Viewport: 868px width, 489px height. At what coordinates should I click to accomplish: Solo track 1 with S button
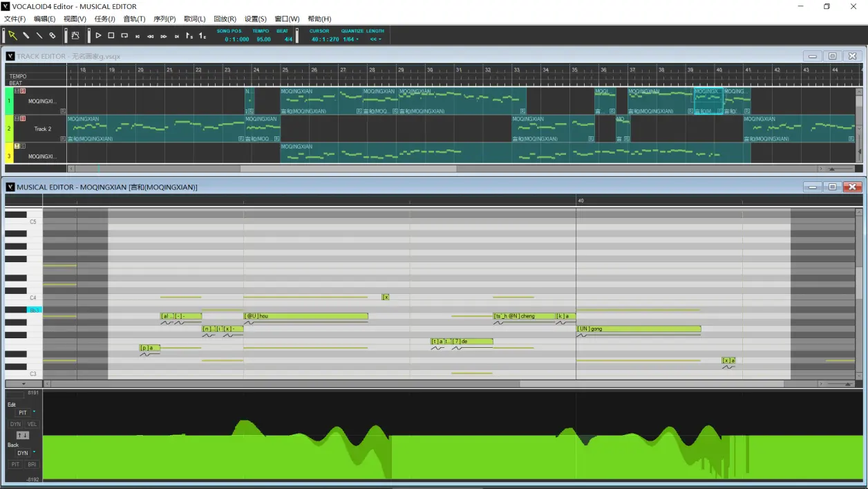[23, 91]
